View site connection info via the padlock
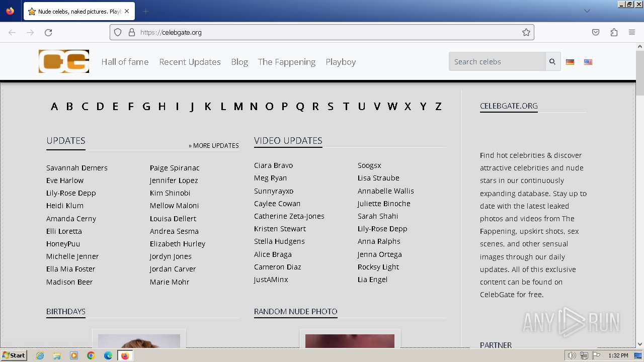644x362 pixels. point(132,32)
